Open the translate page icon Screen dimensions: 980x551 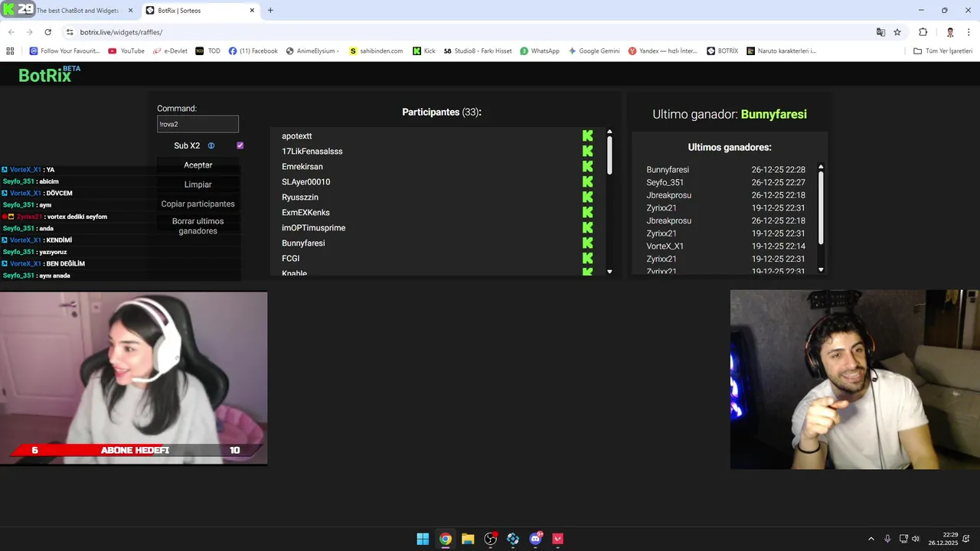pyautogui.click(x=880, y=32)
